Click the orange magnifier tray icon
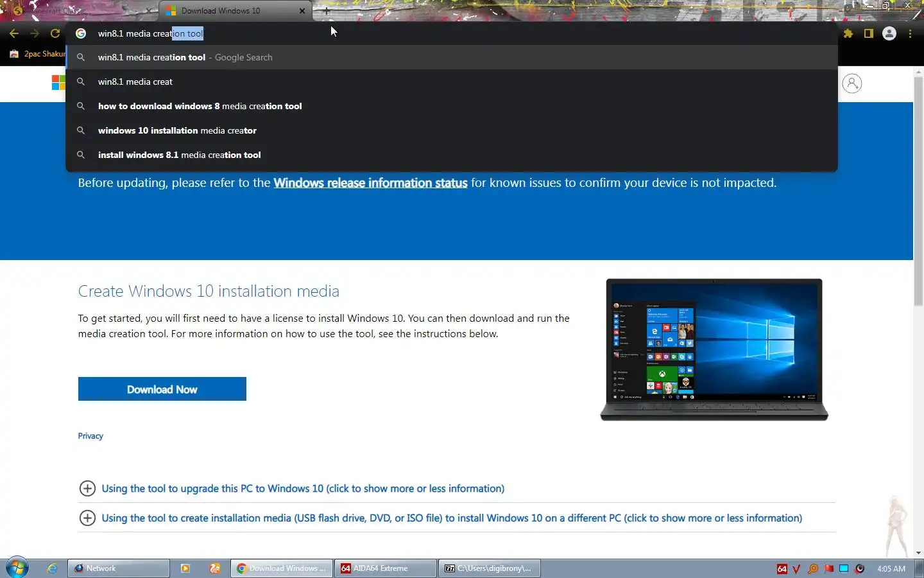 [x=813, y=569]
